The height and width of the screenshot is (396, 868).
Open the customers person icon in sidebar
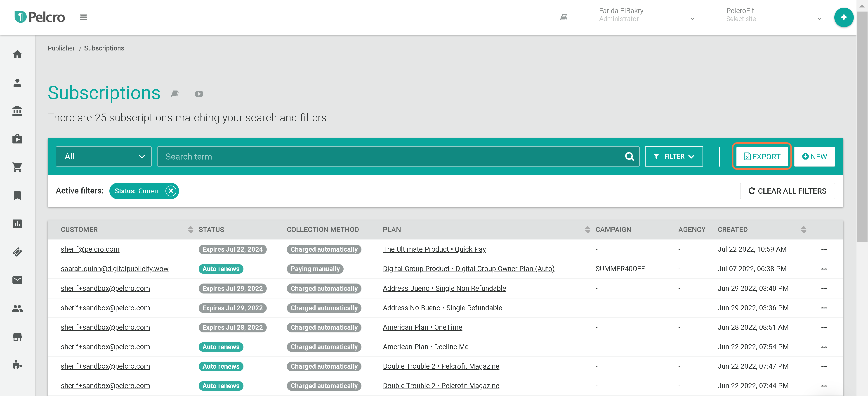17,83
